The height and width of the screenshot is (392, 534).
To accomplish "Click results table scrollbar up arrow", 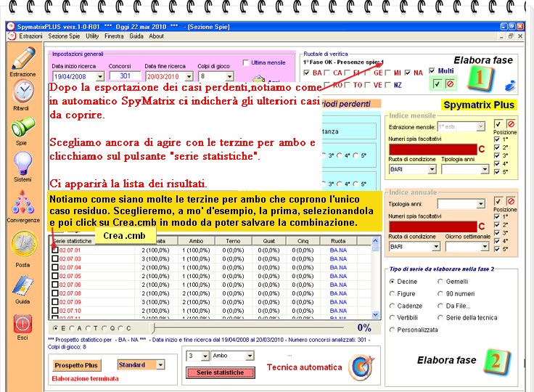I will pos(375,241).
